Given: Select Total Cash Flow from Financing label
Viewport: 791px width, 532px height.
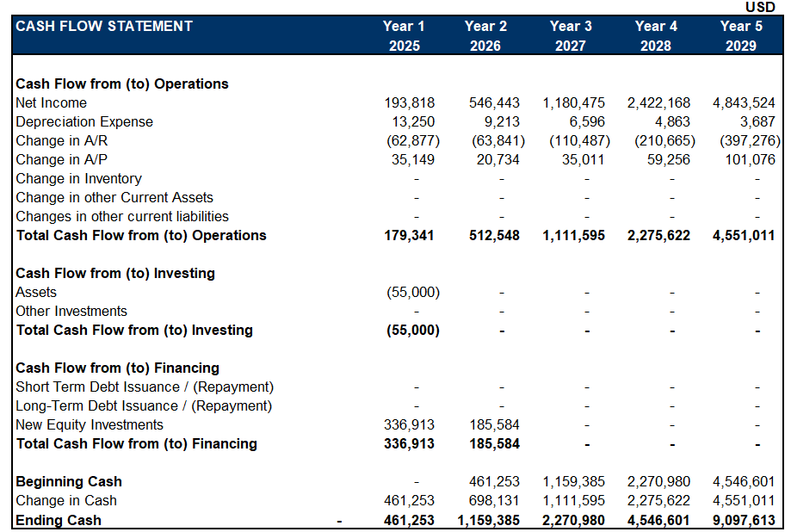Looking at the screenshot, I should point(136,444).
